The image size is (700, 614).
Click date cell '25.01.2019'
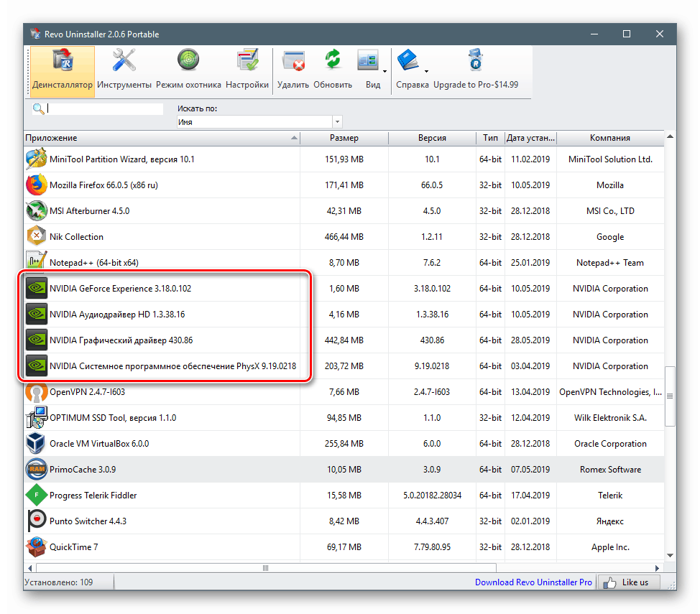tap(530, 263)
